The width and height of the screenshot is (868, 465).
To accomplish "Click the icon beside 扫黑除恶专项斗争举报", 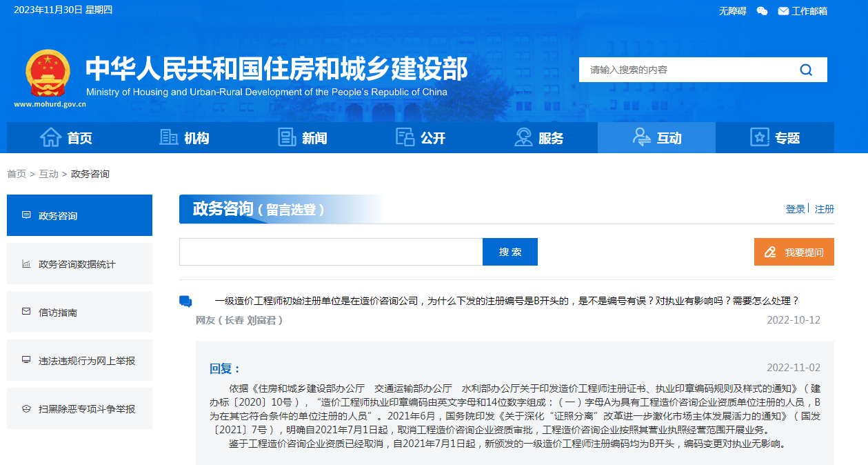I will (26, 408).
